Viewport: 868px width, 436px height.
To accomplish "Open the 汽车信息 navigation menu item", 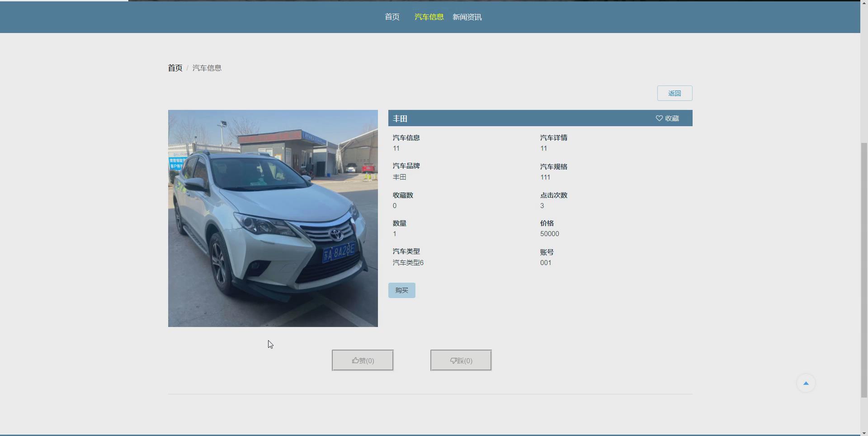I will click(x=429, y=17).
